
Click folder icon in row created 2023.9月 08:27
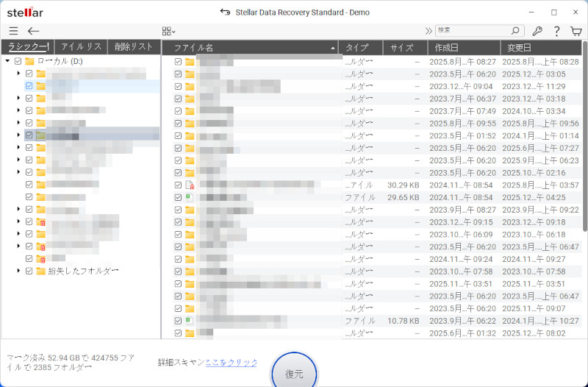pos(190,210)
